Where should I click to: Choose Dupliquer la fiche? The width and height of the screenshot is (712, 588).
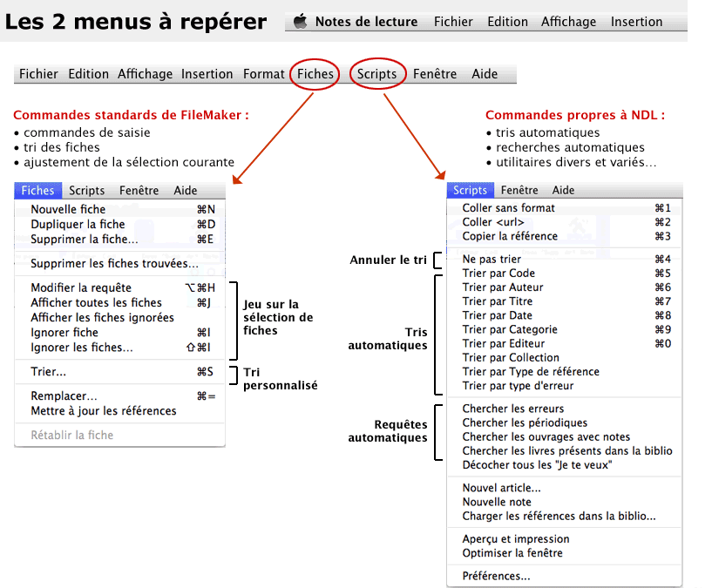[120, 224]
